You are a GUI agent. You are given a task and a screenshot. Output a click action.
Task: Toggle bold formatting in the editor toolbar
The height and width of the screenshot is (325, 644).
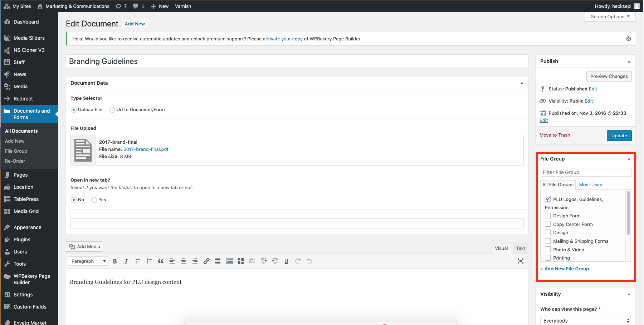(x=115, y=261)
